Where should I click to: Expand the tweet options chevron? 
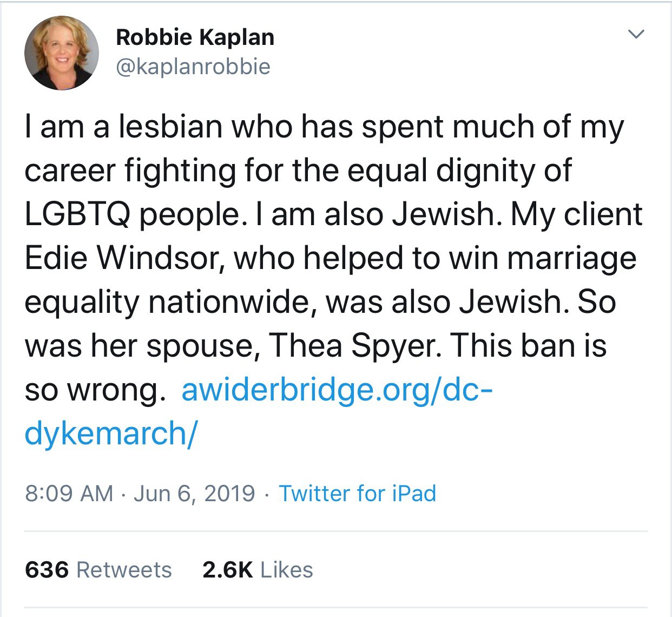636,35
